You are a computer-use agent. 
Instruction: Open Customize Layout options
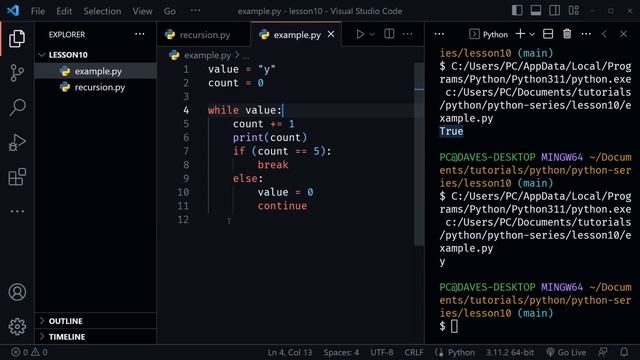click(573, 11)
